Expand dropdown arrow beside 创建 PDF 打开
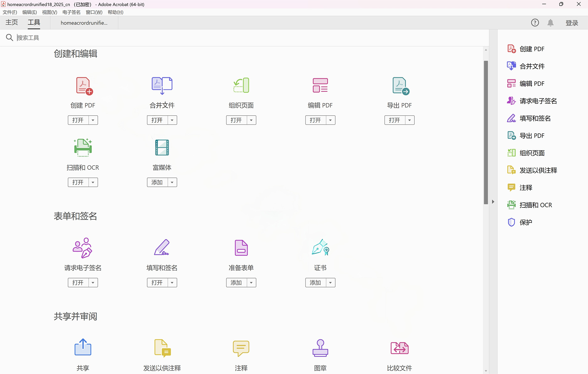The height and width of the screenshot is (374, 588). [x=93, y=120]
